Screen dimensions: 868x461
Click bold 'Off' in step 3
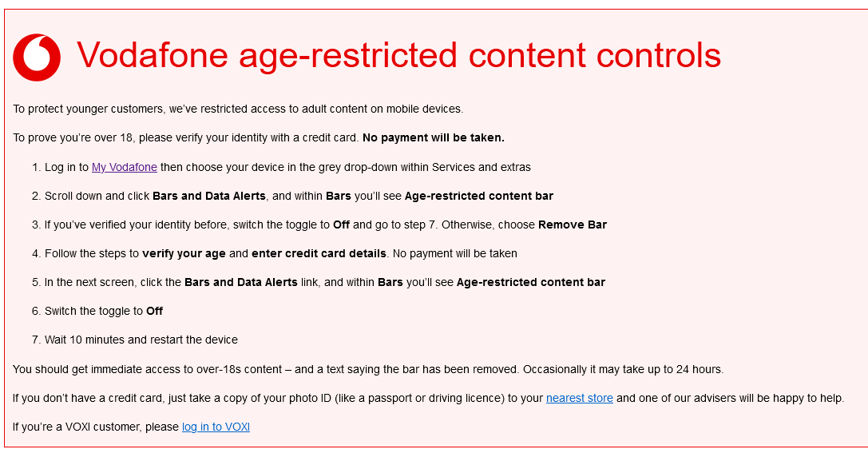(342, 225)
